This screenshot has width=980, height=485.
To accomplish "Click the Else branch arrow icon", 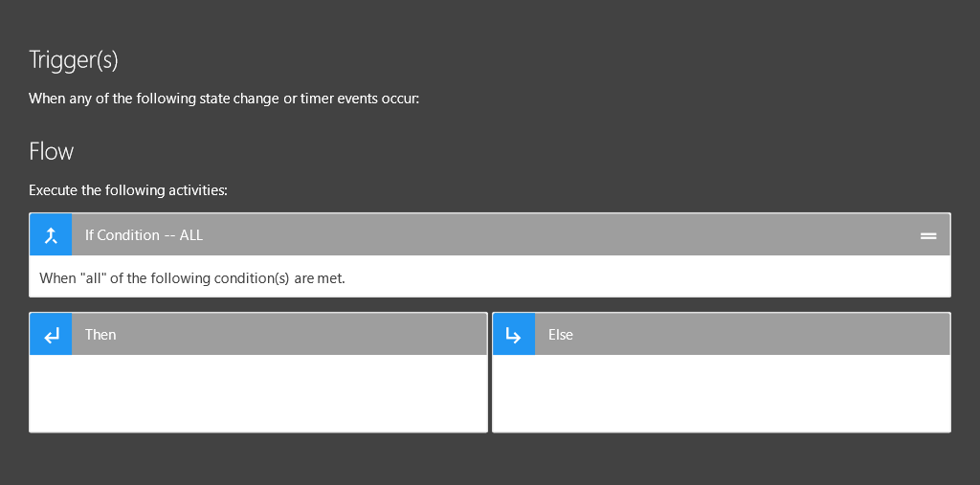I will tap(514, 334).
